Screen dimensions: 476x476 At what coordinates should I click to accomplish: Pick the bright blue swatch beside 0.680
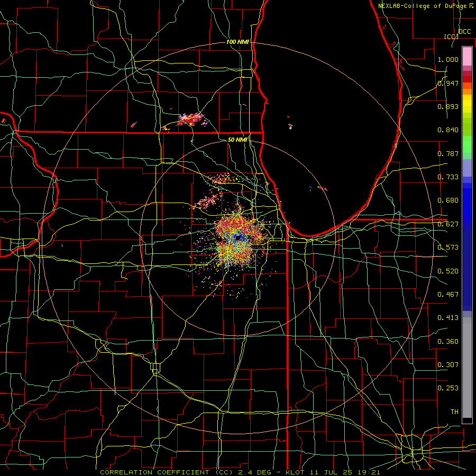467,206
